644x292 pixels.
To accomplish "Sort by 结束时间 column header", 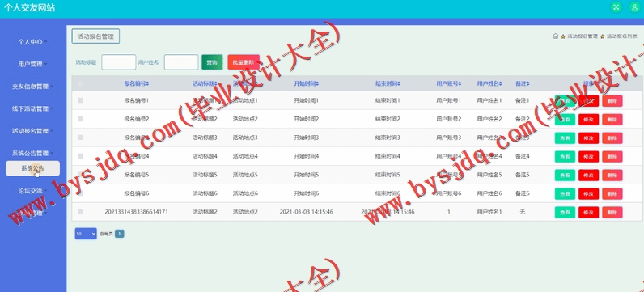I will tap(388, 84).
